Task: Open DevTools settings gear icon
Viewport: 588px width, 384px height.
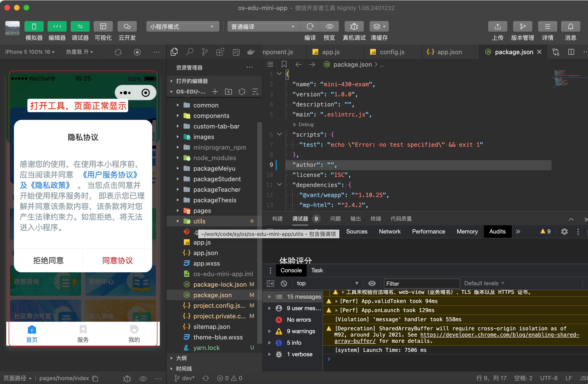Action: pyautogui.click(x=564, y=232)
